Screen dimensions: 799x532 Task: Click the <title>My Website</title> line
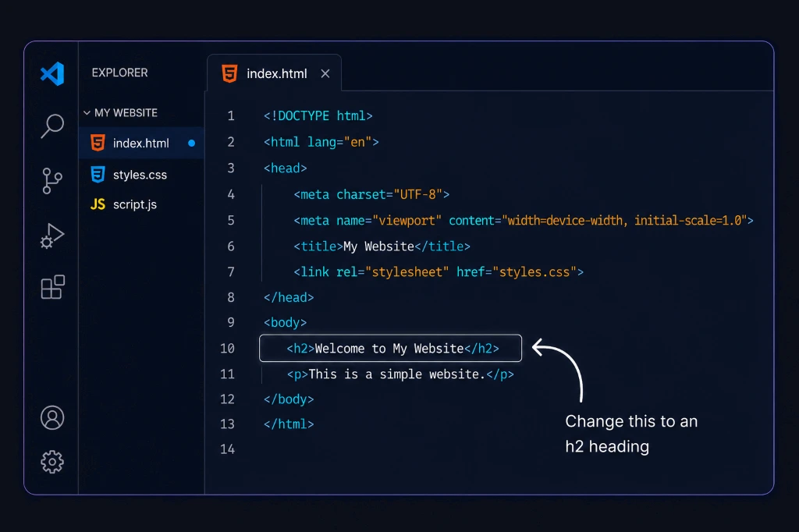382,246
